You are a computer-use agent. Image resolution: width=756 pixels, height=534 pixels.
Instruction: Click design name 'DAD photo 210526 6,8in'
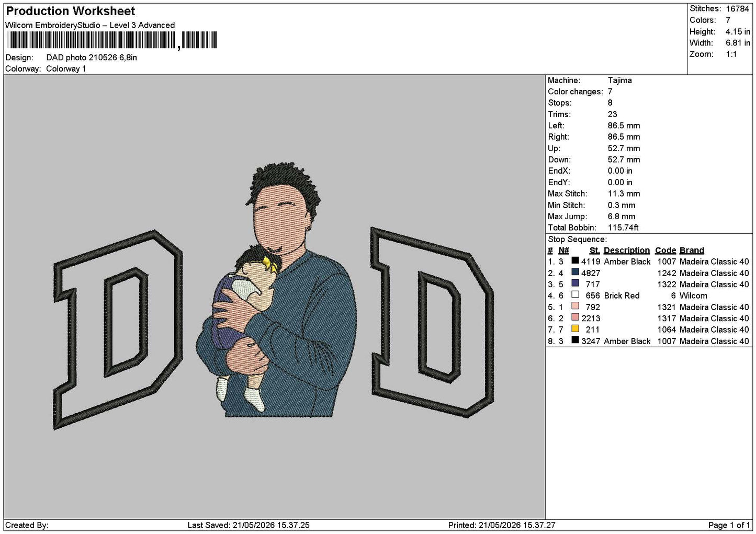point(92,58)
